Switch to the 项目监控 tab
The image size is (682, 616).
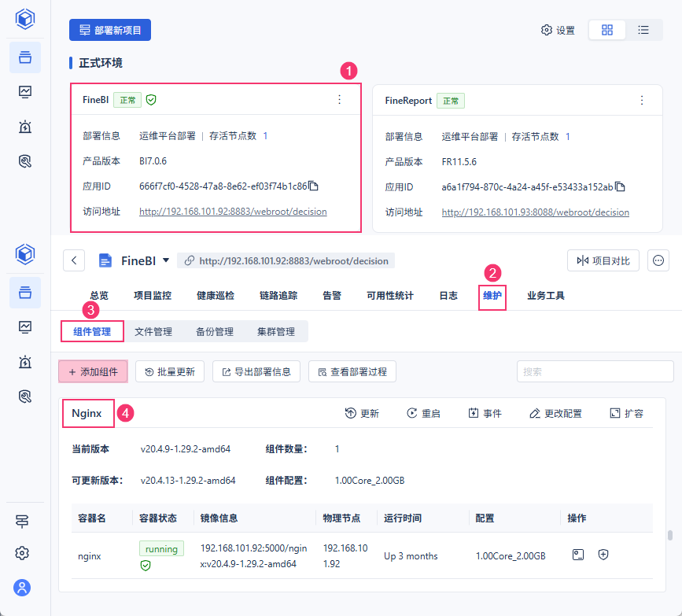pyautogui.click(x=153, y=296)
